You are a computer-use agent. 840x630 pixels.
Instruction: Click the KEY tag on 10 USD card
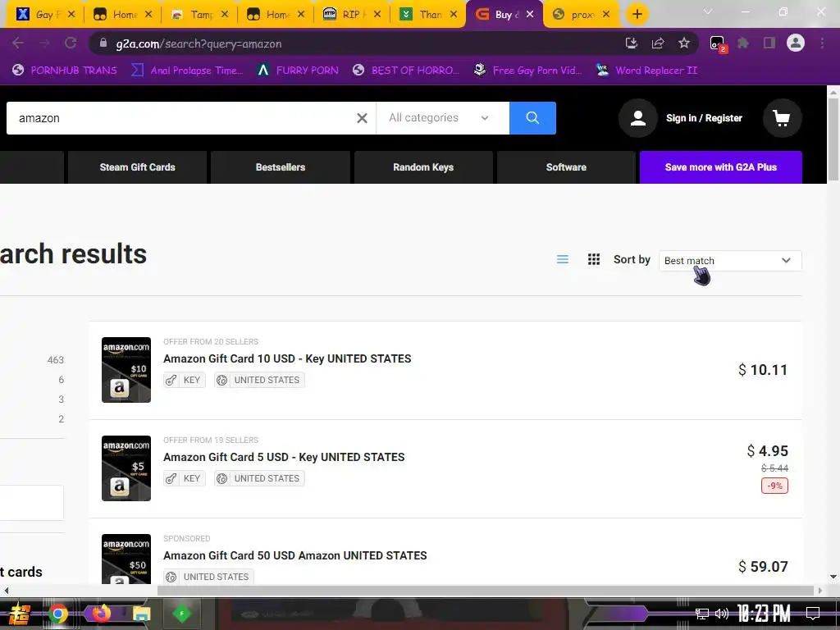[185, 380]
